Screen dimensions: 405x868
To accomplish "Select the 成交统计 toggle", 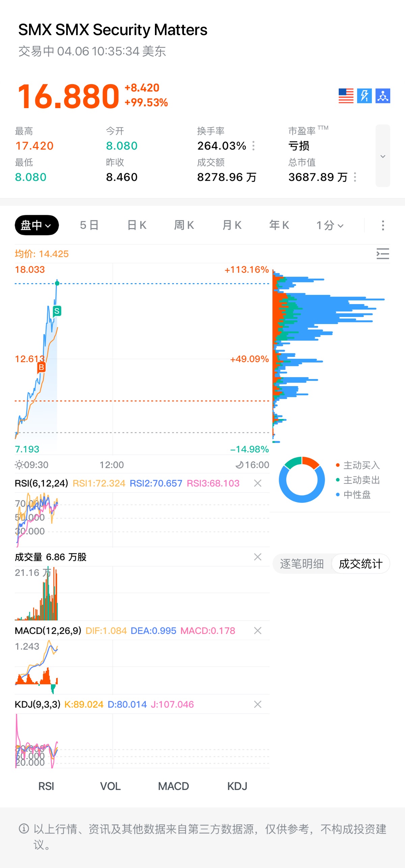I will point(360,564).
